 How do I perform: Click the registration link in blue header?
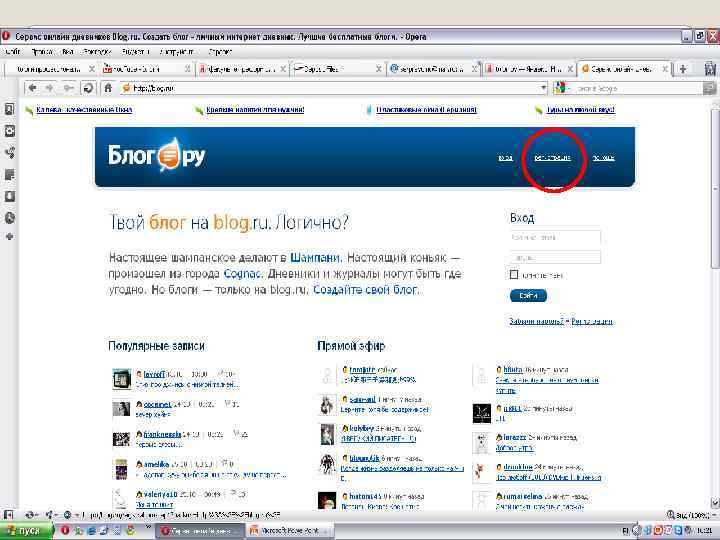(552, 158)
